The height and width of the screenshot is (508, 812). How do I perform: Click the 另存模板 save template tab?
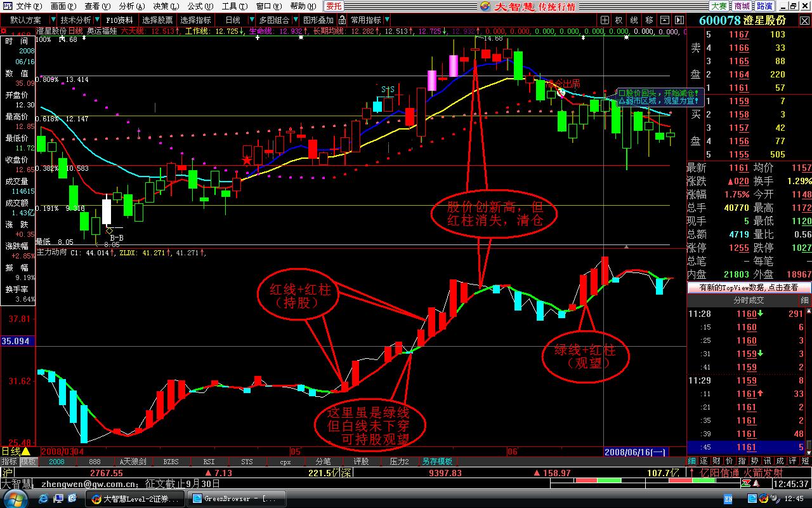(x=438, y=462)
